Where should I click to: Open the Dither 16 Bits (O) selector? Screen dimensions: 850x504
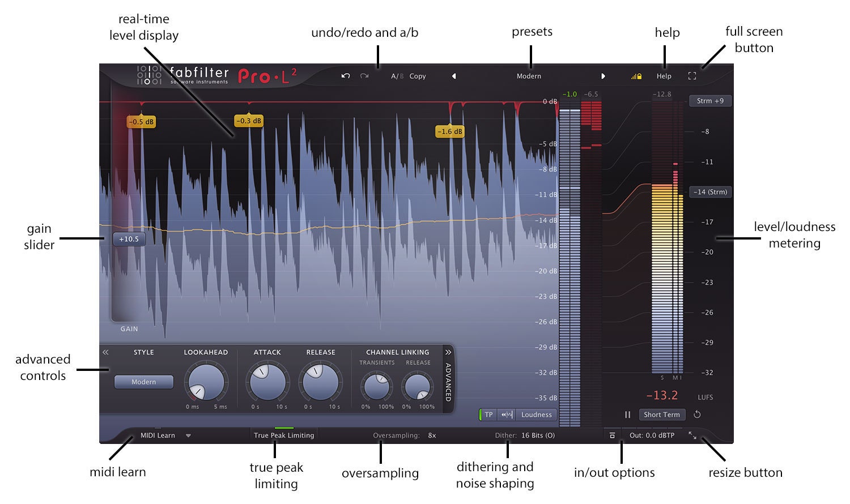coord(525,435)
